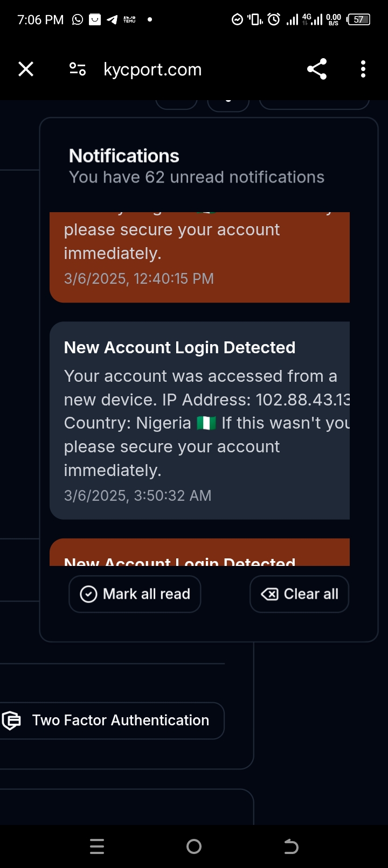Tap the delete icon in Clear all

[x=269, y=594]
